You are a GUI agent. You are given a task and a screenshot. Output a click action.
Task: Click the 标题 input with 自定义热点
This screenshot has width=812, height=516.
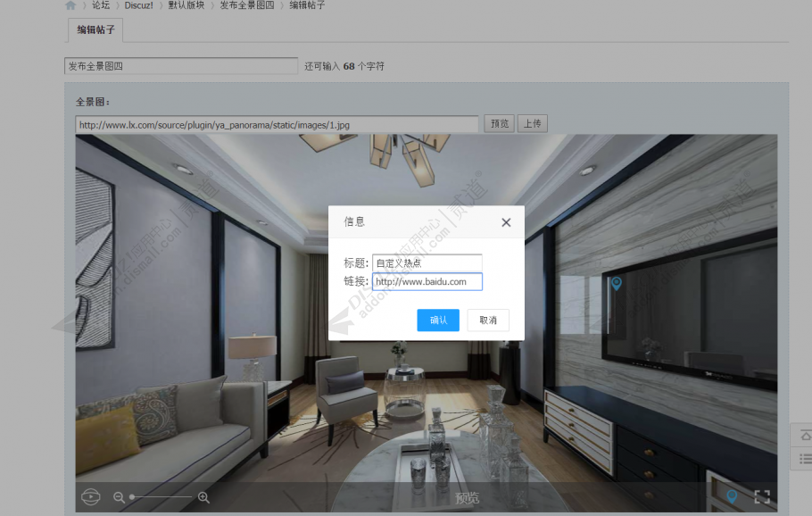[x=427, y=262]
